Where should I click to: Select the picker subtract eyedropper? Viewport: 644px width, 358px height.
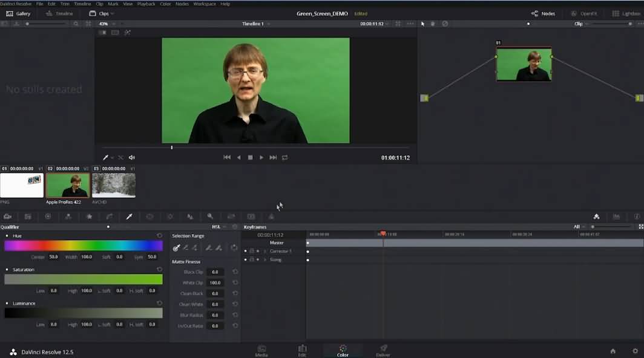coord(186,247)
